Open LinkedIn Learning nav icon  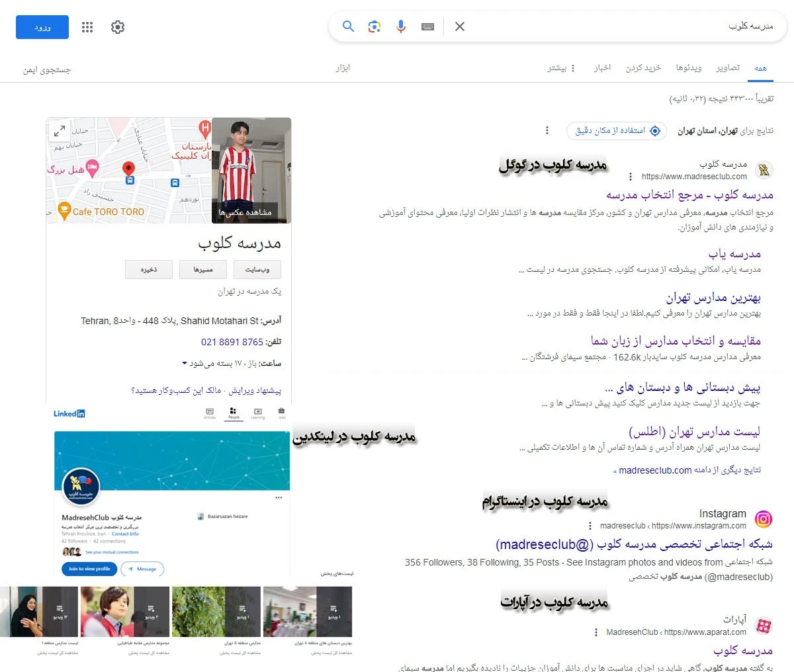point(258,413)
